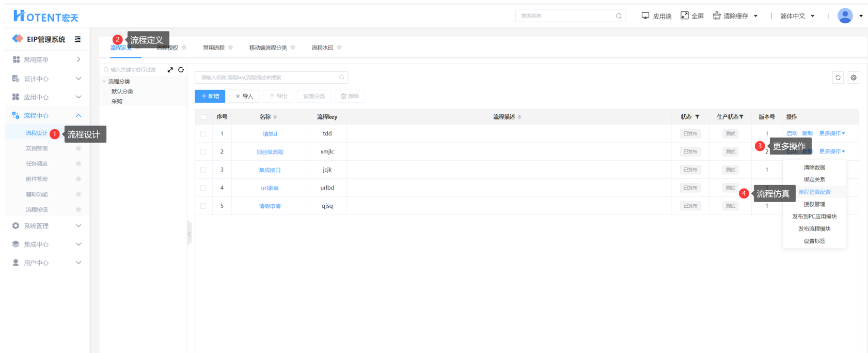Open the 状态 column filter icon
The width and height of the screenshot is (868, 353).
click(x=697, y=117)
